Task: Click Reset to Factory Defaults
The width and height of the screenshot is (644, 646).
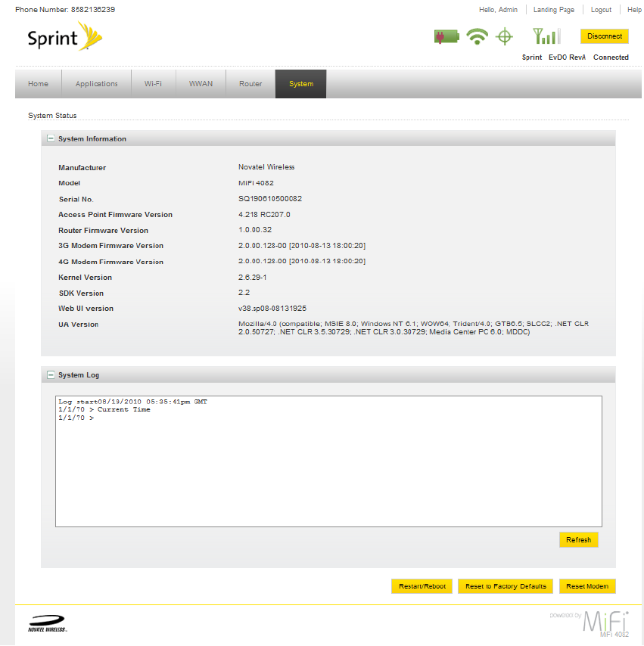Action: tap(506, 586)
